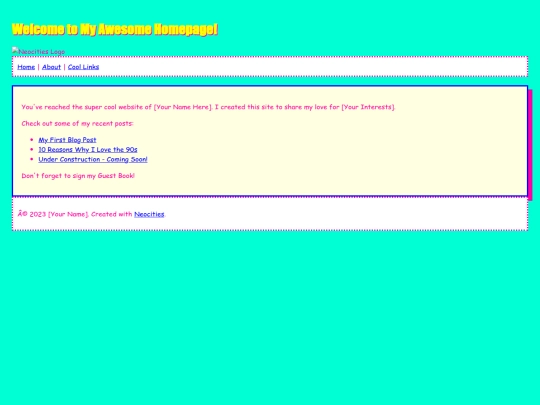The width and height of the screenshot is (540, 405).
Task: Select the Welcome to My Awesome Homepage heading
Action: [115, 29]
